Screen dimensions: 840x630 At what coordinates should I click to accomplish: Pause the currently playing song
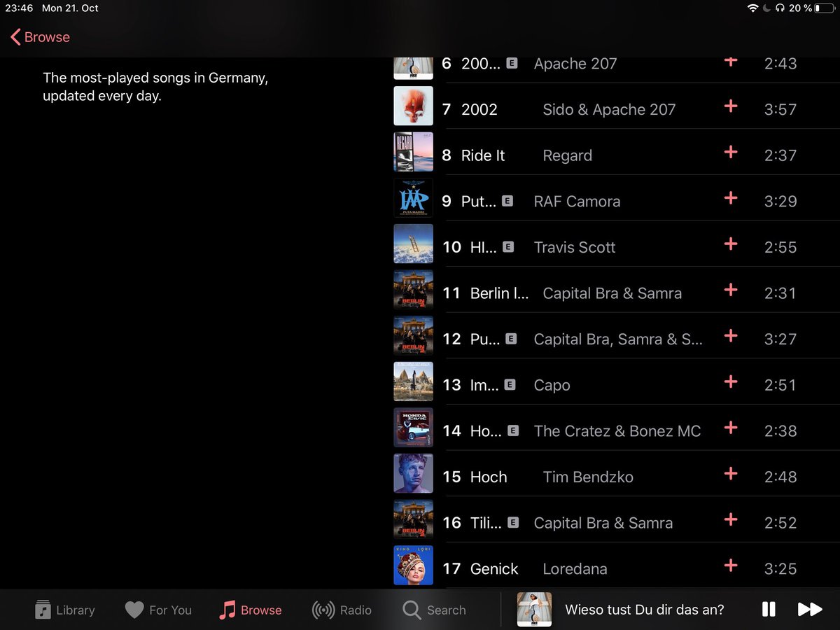pos(768,609)
